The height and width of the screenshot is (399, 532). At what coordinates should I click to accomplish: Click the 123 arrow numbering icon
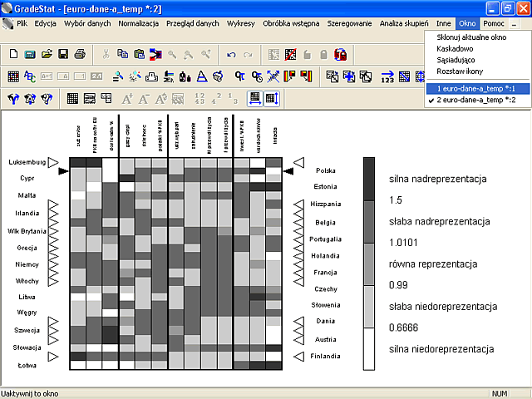click(x=387, y=76)
